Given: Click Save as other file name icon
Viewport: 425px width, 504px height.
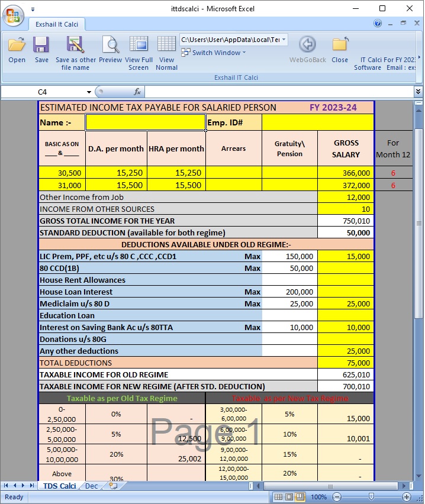Looking at the screenshot, I should pyautogui.click(x=75, y=46).
